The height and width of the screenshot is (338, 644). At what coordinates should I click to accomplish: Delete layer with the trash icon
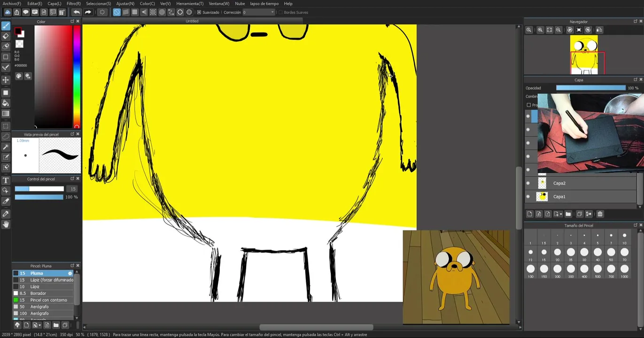point(600,214)
